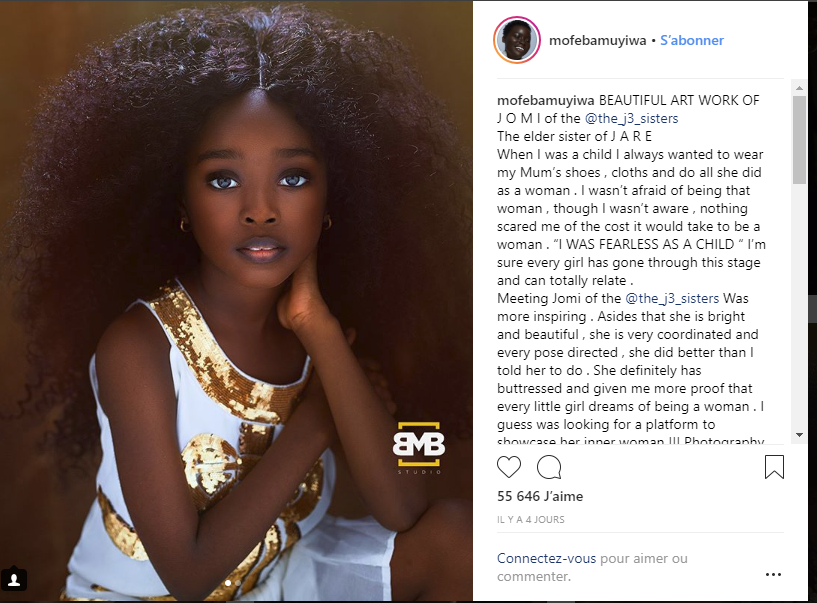Open comments using the speech bubble icon
This screenshot has height=603, width=817.
[549, 467]
